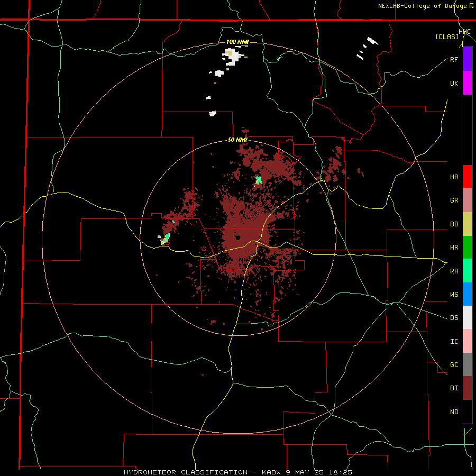Click the magenta UK color swatch

click(x=467, y=83)
